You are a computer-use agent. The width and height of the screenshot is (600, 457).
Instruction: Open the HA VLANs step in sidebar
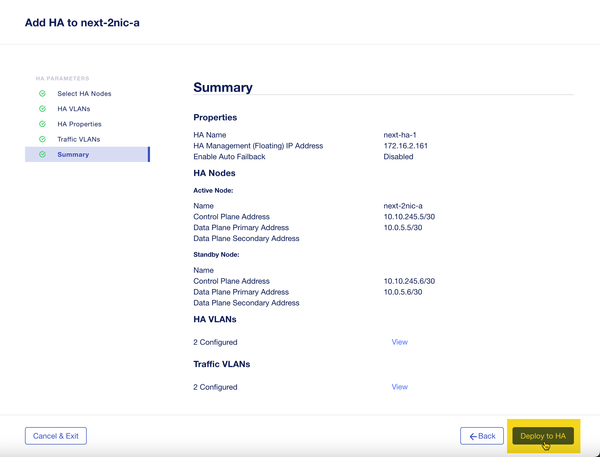tap(74, 109)
